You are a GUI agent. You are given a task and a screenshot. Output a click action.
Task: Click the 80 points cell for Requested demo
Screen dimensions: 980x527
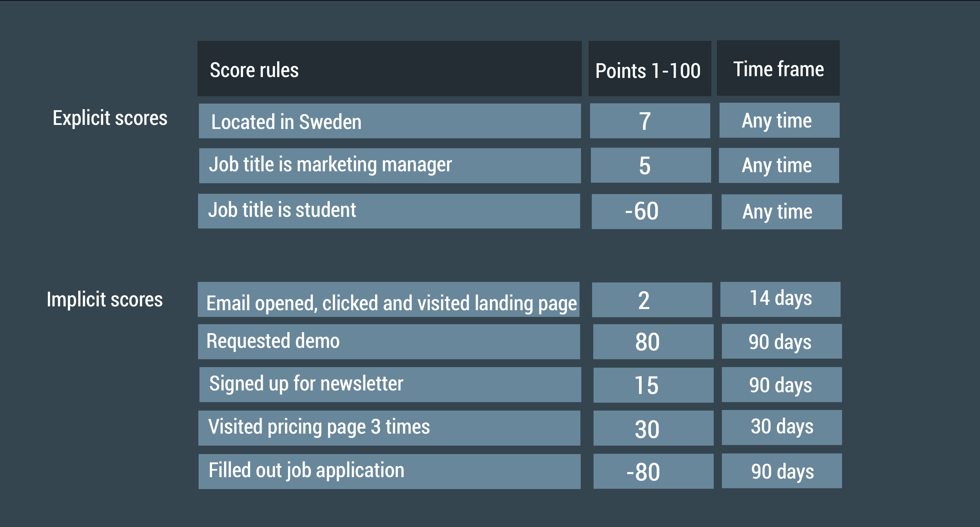653,342
